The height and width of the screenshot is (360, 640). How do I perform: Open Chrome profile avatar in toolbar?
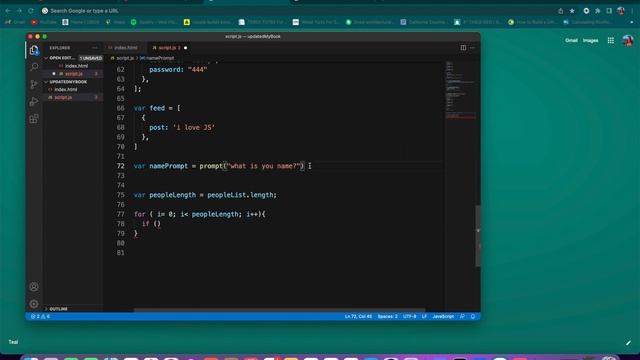tap(621, 11)
